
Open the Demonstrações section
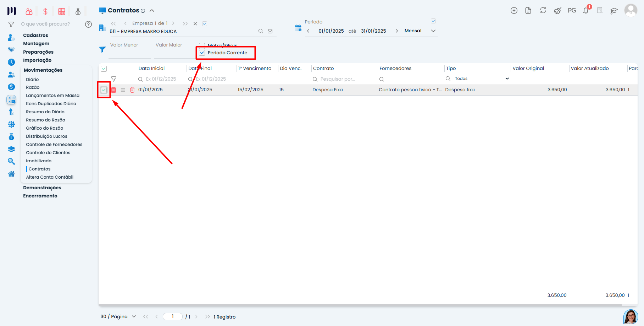tap(42, 188)
